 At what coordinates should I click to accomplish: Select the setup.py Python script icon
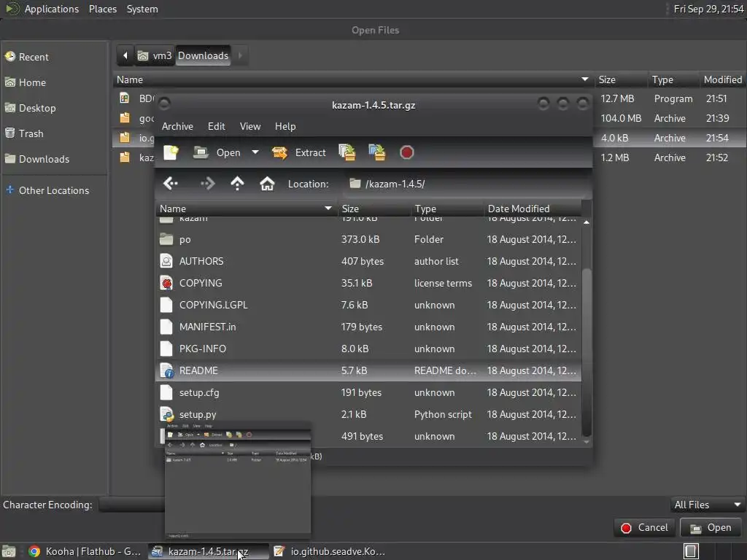166,415
